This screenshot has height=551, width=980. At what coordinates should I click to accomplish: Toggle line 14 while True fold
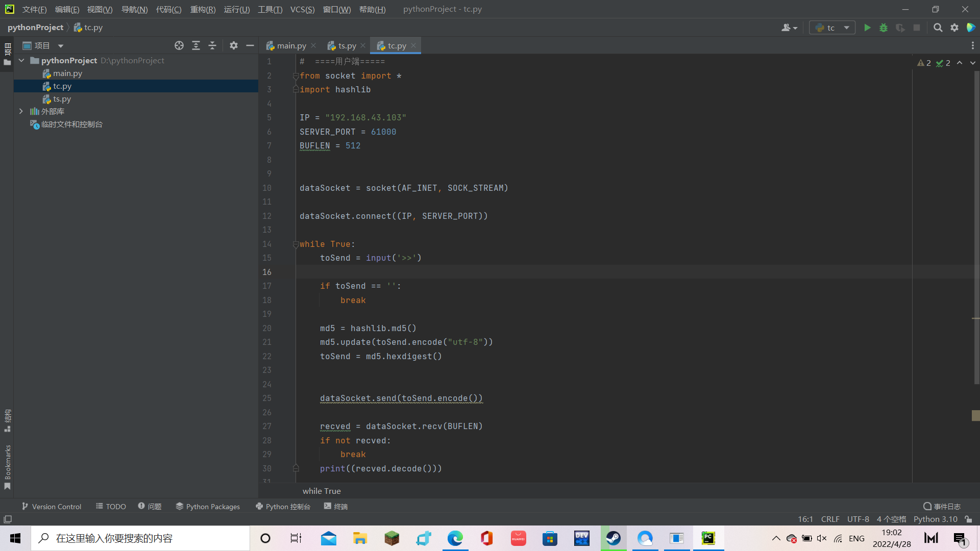click(x=295, y=243)
